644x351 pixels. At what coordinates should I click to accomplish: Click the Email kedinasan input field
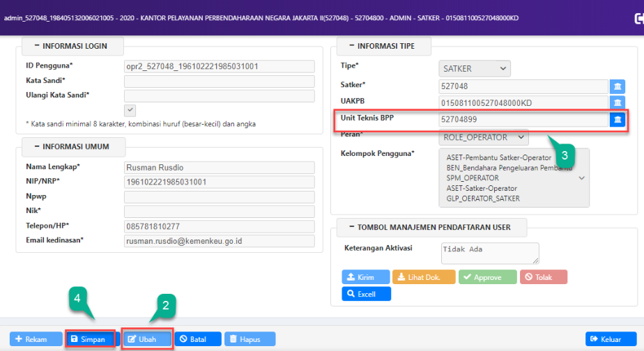click(219, 241)
